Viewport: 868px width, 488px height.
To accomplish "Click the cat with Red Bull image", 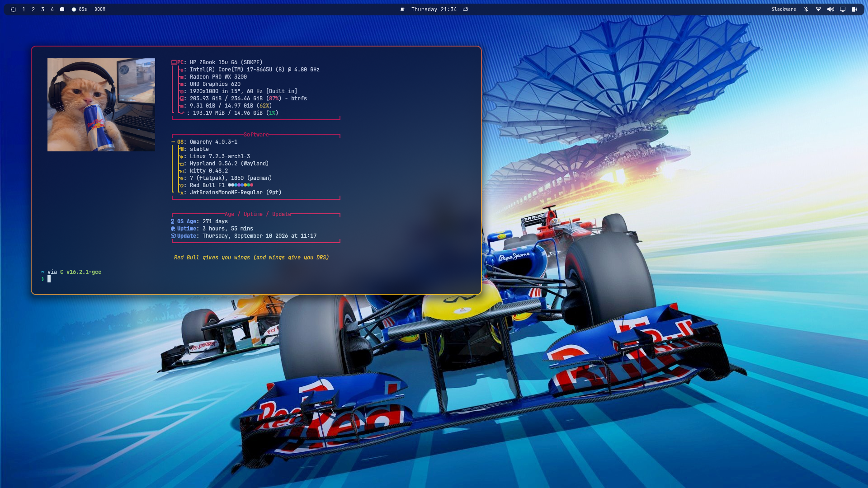I will pyautogui.click(x=101, y=105).
